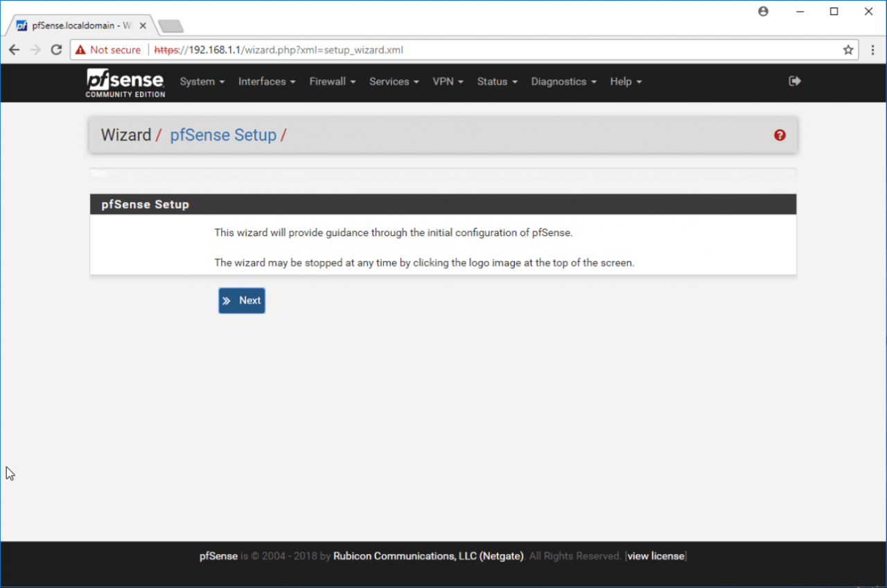
Task: Click the Not secure warning icon
Action: [x=81, y=50]
